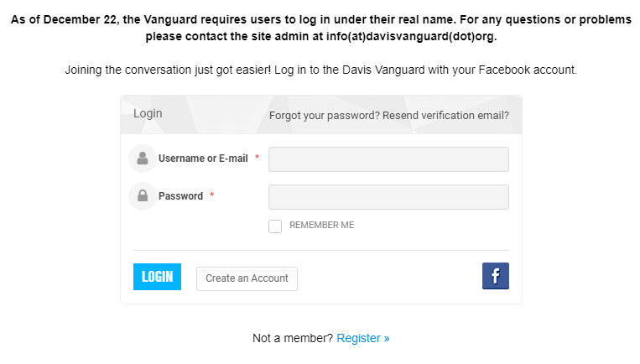The image size is (640, 364).
Task: Click the Login panel header title
Action: click(148, 114)
